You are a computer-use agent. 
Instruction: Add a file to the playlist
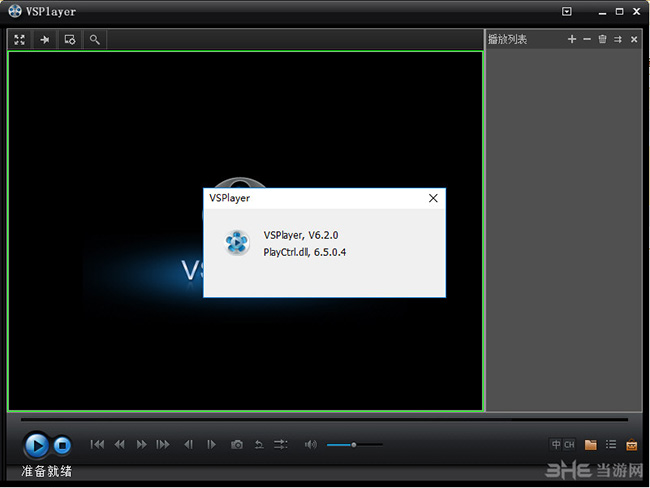(x=572, y=39)
